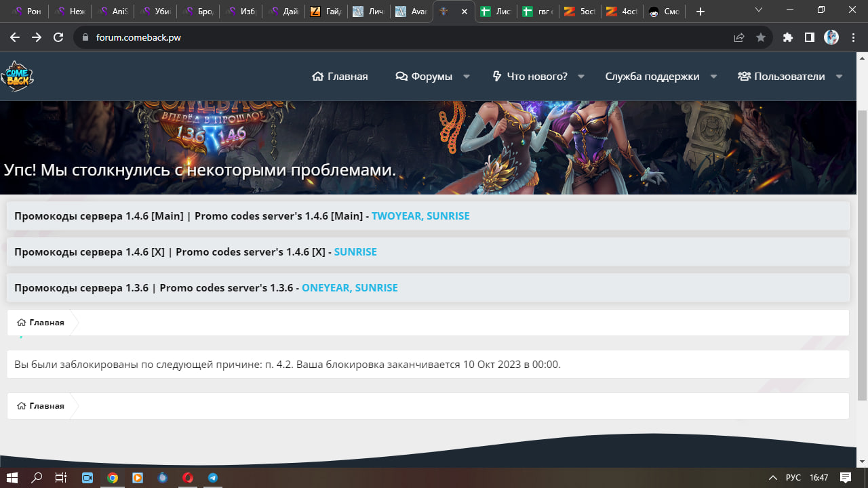
Task: Show hidden system tray icons
Action: (x=772, y=478)
